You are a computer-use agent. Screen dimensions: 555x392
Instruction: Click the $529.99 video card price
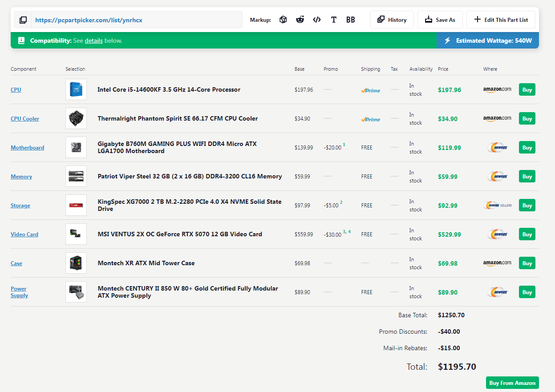(450, 234)
